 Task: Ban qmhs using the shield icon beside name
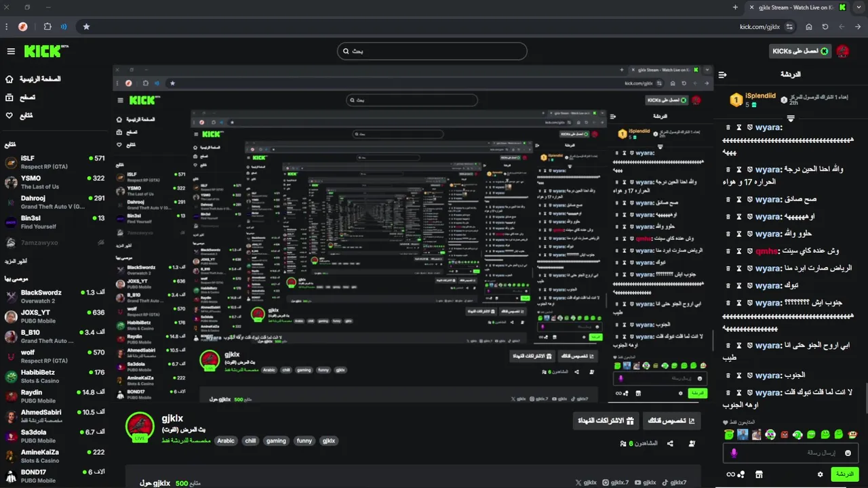pos(750,251)
